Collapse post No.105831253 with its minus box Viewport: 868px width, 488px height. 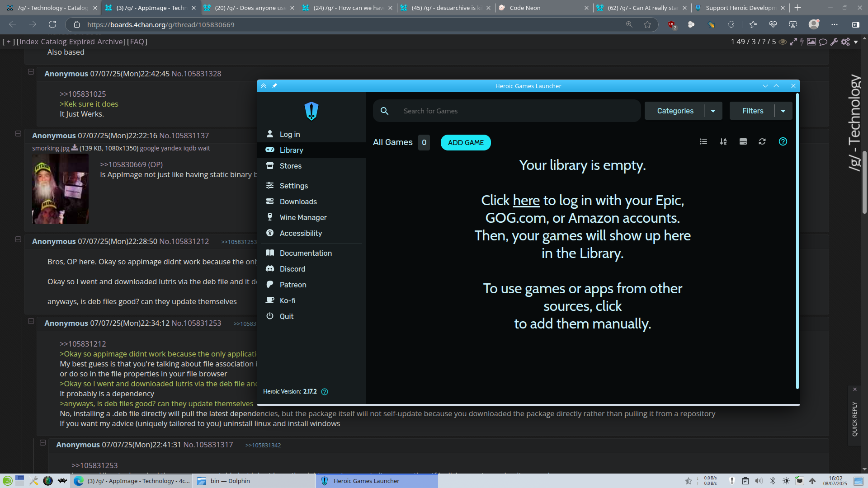31,321
